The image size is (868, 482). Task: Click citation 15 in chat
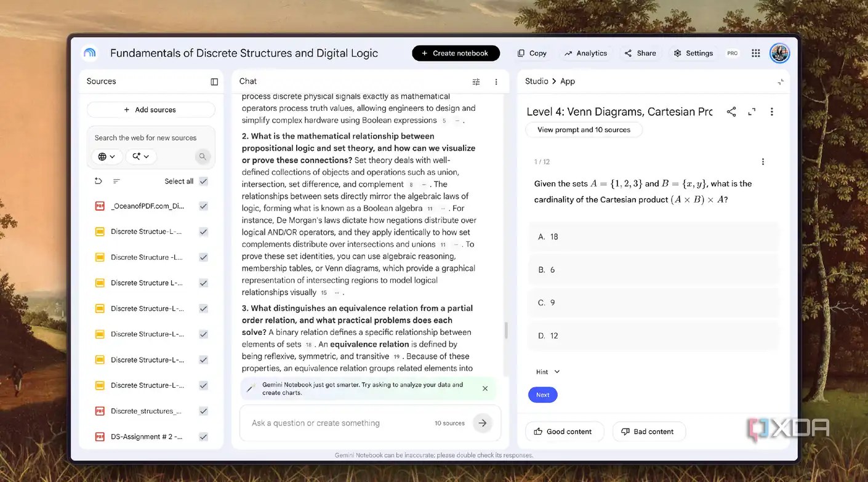click(x=324, y=293)
